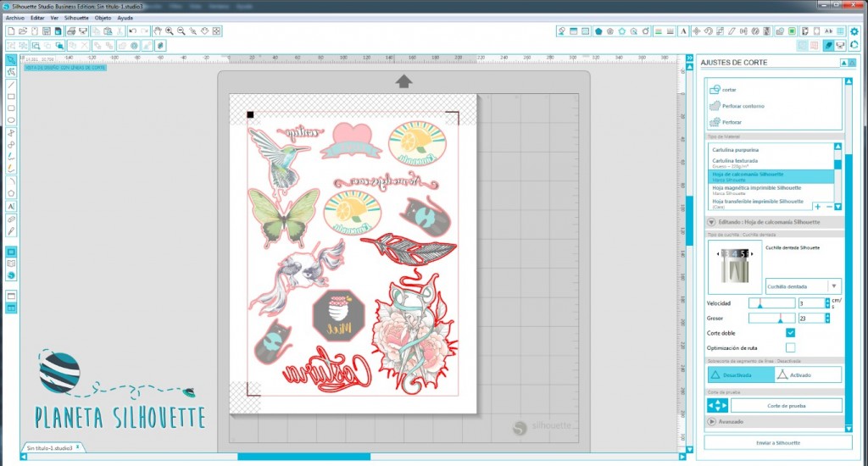
Task: Select the Text tool in left toolbar
Action: (11, 207)
